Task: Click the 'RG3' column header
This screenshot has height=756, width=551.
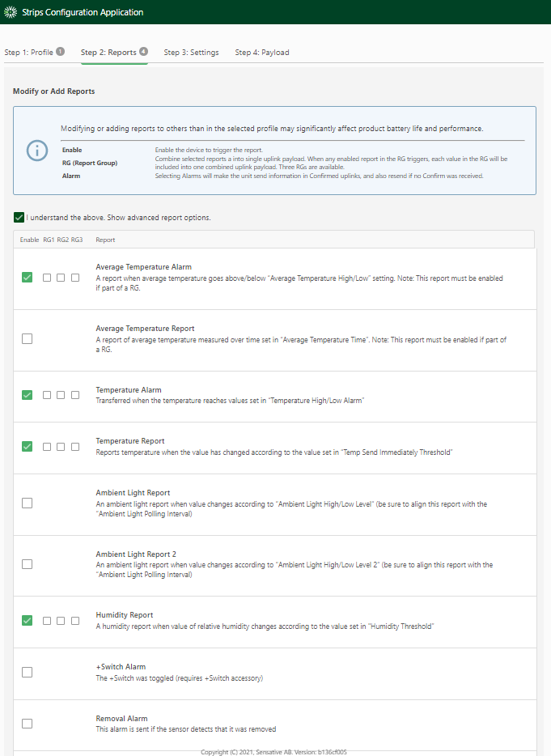Action: click(77, 240)
